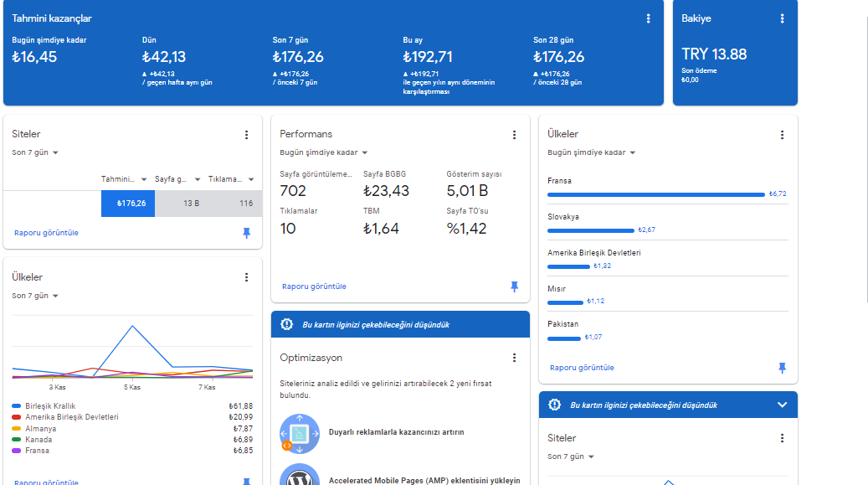Image resolution: width=868 pixels, height=485 pixels.
Task: Click the WordPress AMP plugin icon
Action: click(300, 475)
